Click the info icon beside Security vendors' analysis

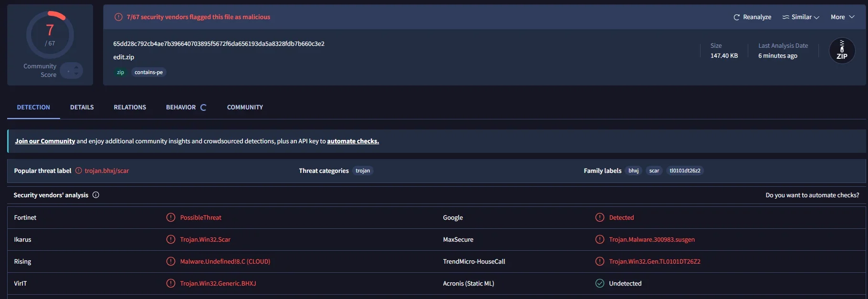tap(96, 195)
